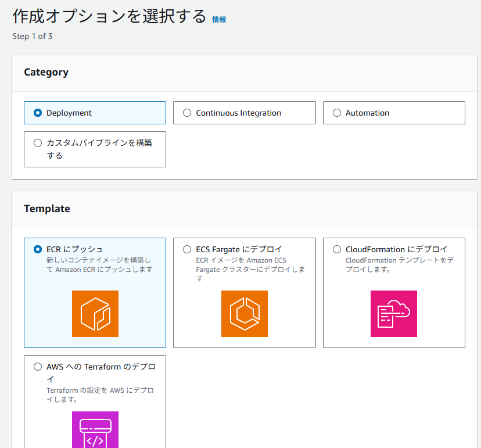
Task: Click the CloudFormation テンプレート description text
Action: point(399,265)
